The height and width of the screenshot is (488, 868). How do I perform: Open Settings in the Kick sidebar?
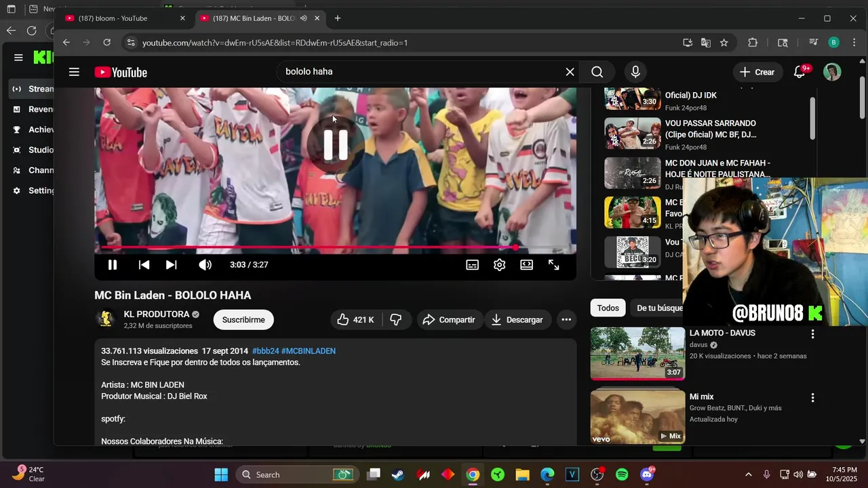pos(33,190)
